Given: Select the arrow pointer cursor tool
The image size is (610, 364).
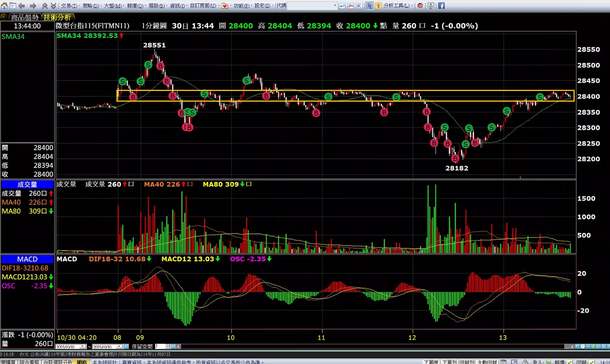Looking at the screenshot, I should 369,6.
